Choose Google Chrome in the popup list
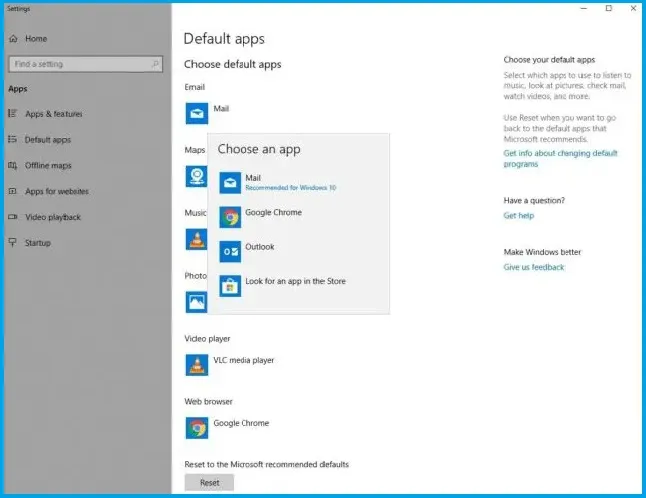Screen dimensions: 646x498 click(x=298, y=217)
